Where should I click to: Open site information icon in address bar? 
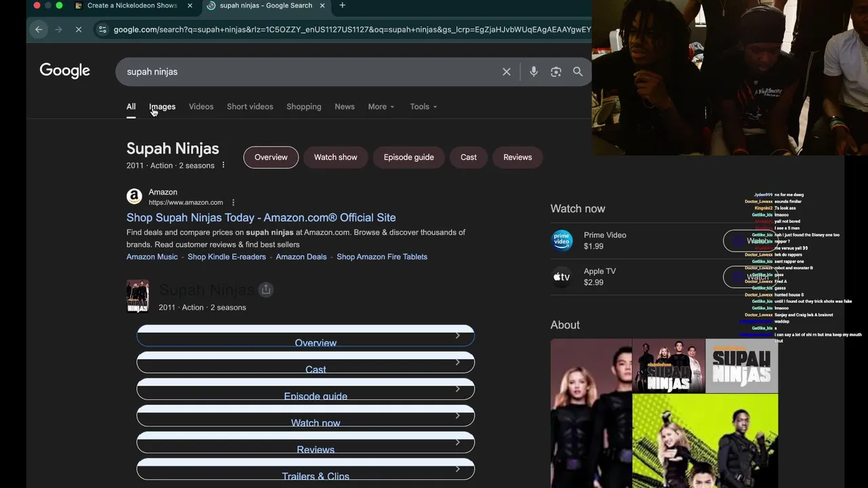tap(102, 29)
